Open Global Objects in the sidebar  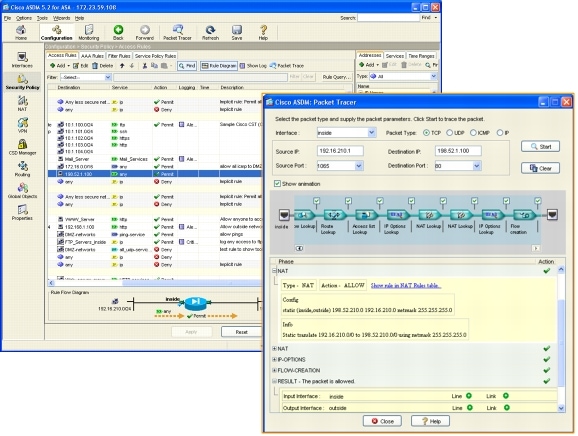click(22, 191)
